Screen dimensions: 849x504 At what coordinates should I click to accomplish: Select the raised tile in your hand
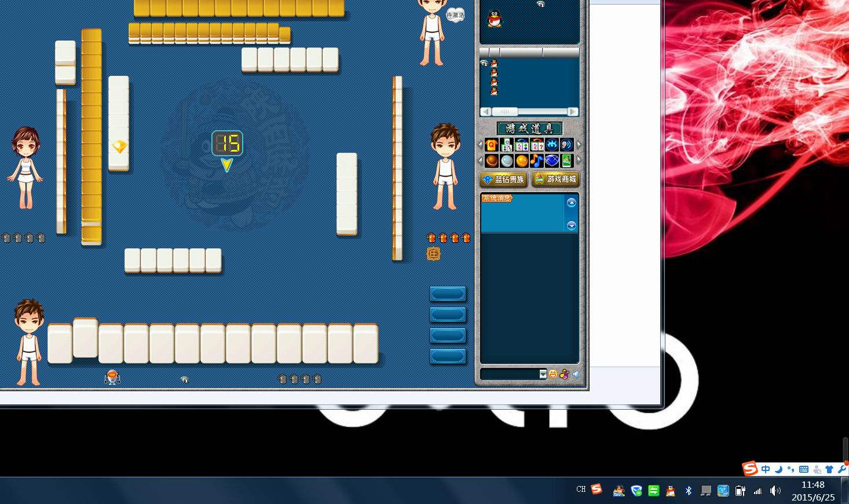coord(85,338)
